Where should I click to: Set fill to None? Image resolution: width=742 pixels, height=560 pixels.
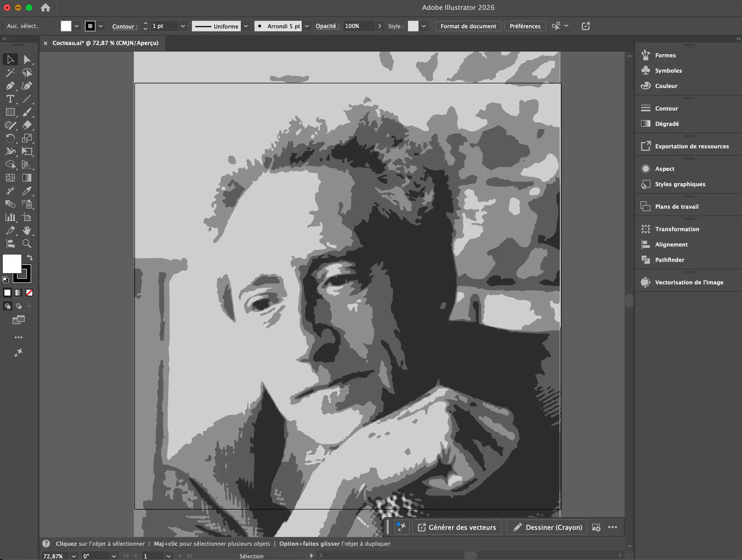pyautogui.click(x=30, y=293)
